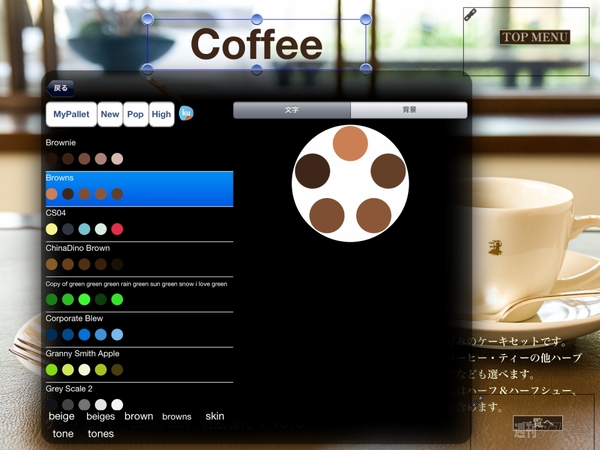Choose the Brownie palette row

pos(139,153)
